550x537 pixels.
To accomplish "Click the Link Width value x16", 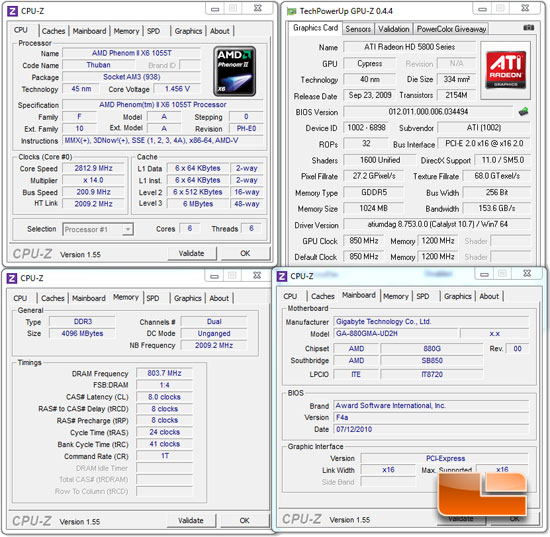I will (x=388, y=470).
